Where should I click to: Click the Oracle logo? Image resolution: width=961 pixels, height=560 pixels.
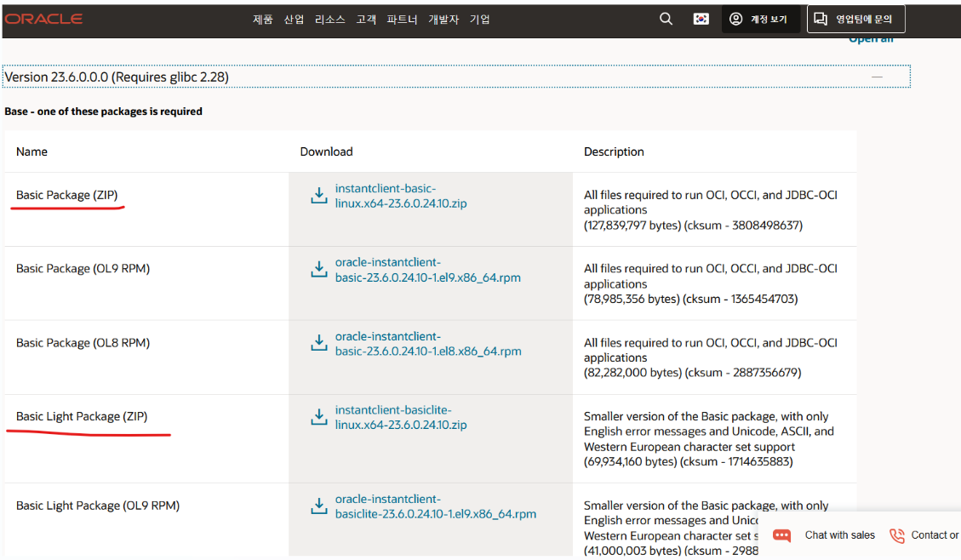(x=43, y=19)
